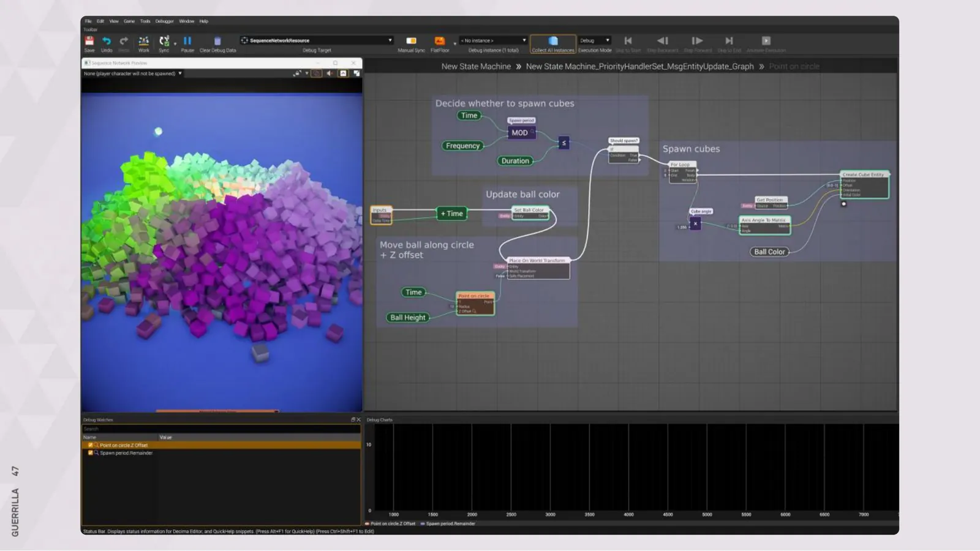Click the magnifier icon beside Spawn period.Remainder
This screenshot has height=551, width=980.
pyautogui.click(x=96, y=453)
